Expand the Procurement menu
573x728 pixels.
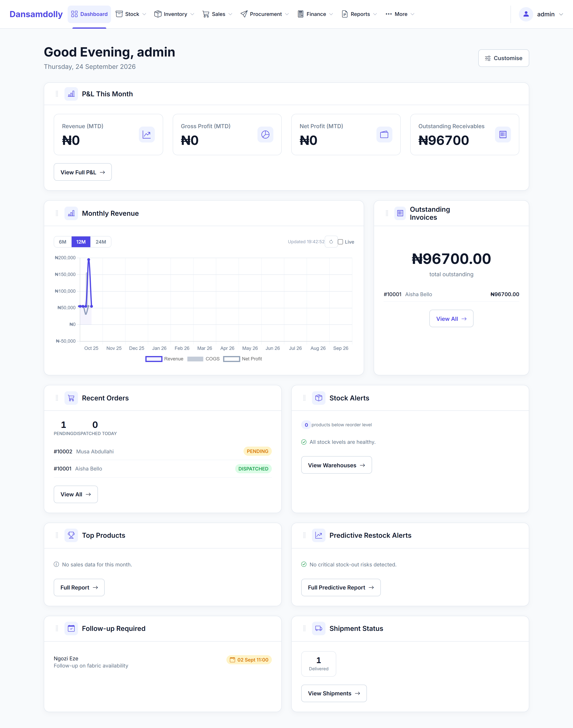pyautogui.click(x=265, y=14)
